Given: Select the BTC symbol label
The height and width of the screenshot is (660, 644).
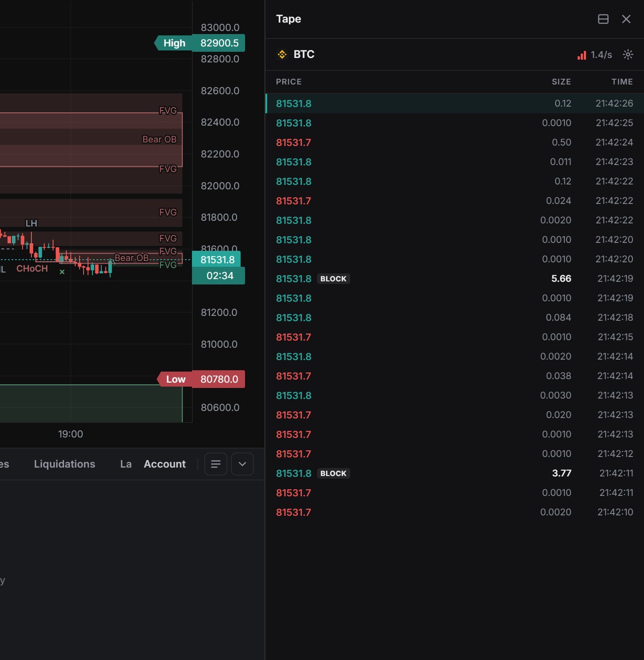Looking at the screenshot, I should [x=304, y=54].
